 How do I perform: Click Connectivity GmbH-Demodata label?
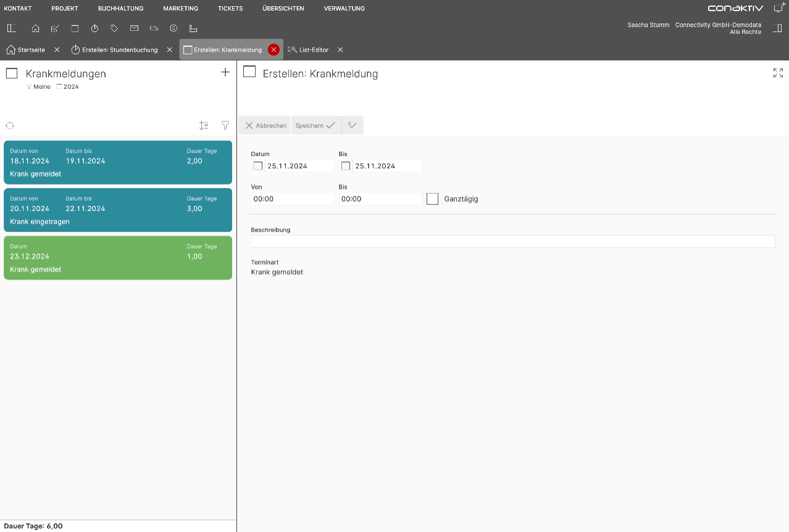[x=718, y=25]
